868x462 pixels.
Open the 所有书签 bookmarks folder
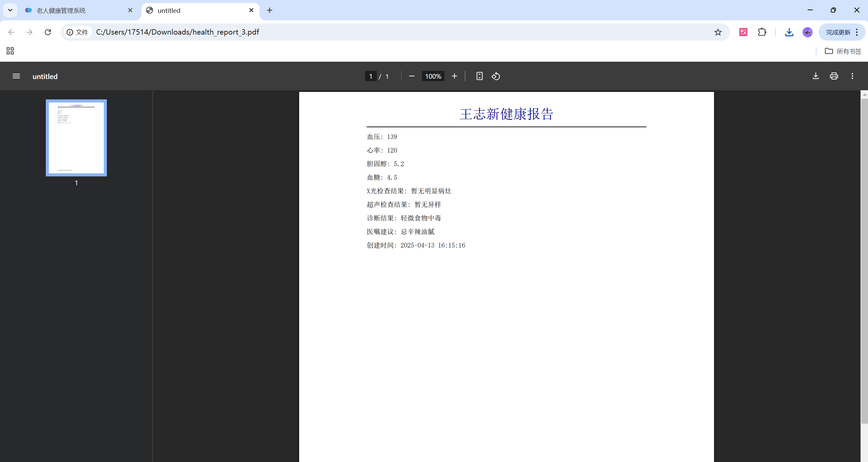843,51
